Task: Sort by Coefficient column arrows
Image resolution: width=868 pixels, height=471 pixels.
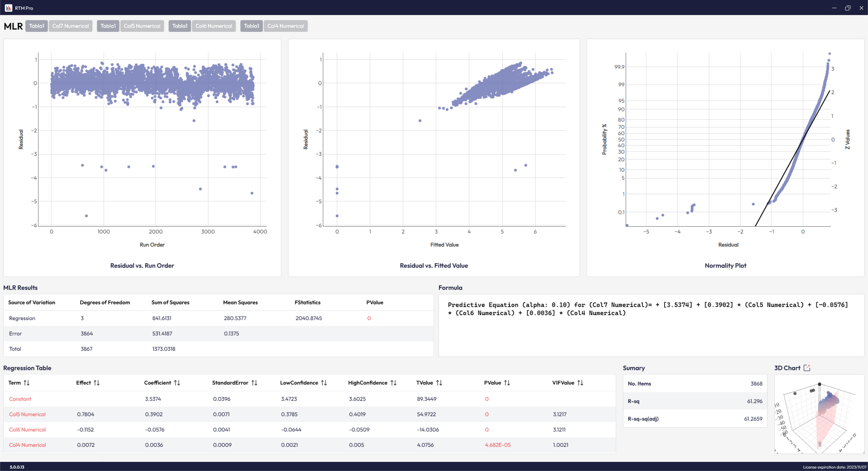Action: coord(177,383)
